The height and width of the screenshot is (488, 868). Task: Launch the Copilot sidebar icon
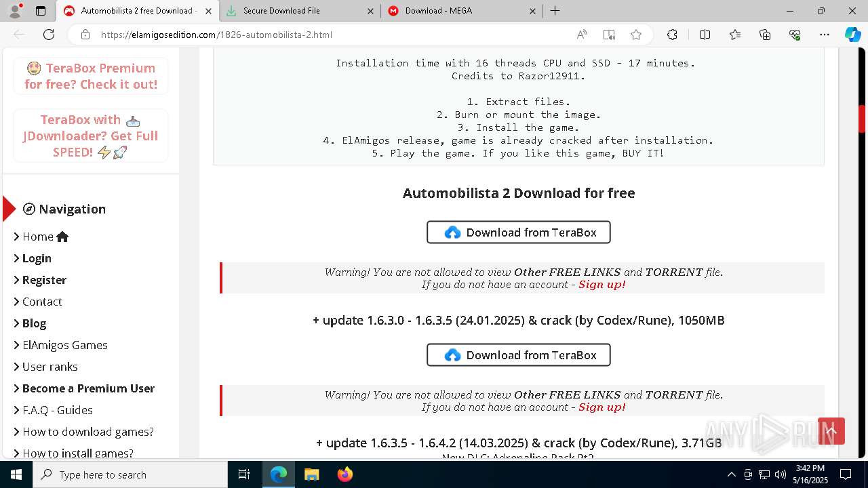coord(852,35)
